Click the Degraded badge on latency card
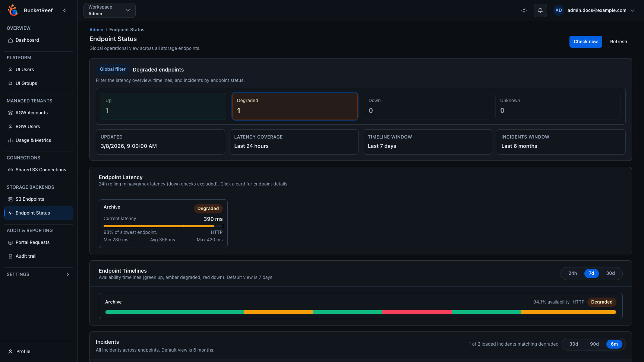This screenshot has width=644, height=362. (x=208, y=209)
